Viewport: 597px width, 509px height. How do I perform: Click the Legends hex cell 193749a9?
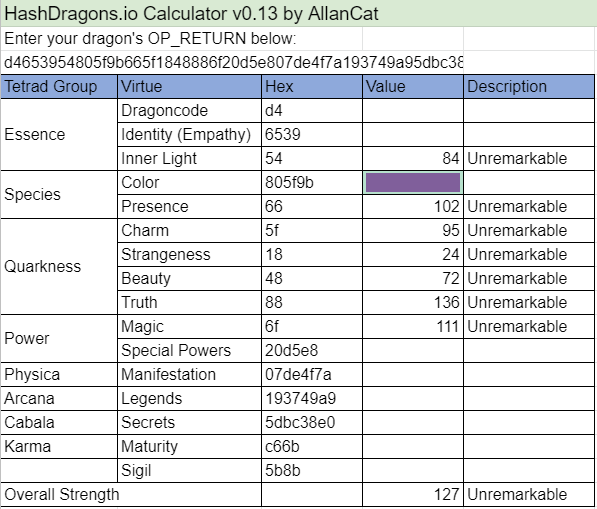[x=312, y=398]
